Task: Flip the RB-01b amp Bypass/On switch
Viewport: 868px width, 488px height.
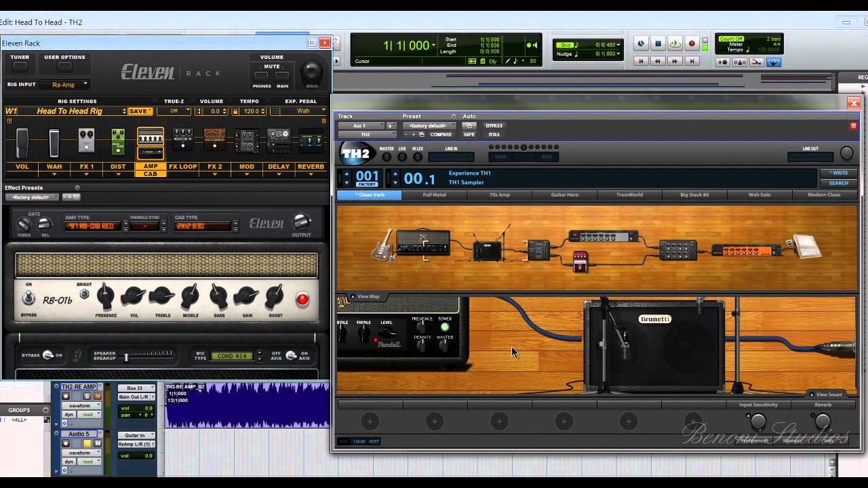Action: (x=28, y=298)
